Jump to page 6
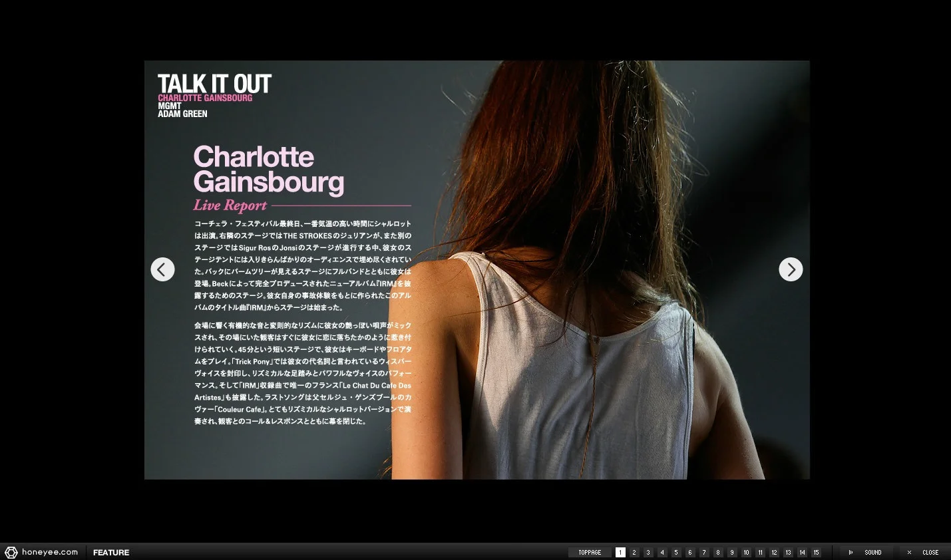 pyautogui.click(x=690, y=553)
